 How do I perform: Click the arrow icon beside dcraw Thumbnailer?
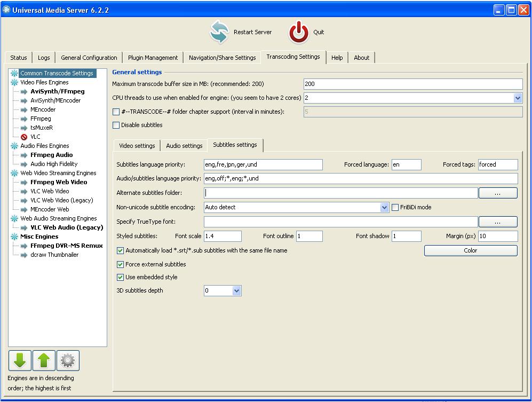click(x=24, y=255)
